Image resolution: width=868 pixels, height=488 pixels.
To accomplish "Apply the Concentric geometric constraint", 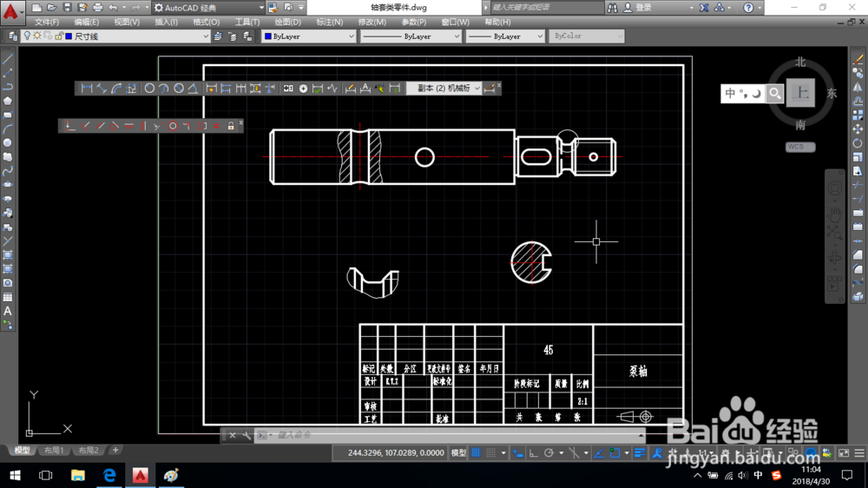I will 173,126.
